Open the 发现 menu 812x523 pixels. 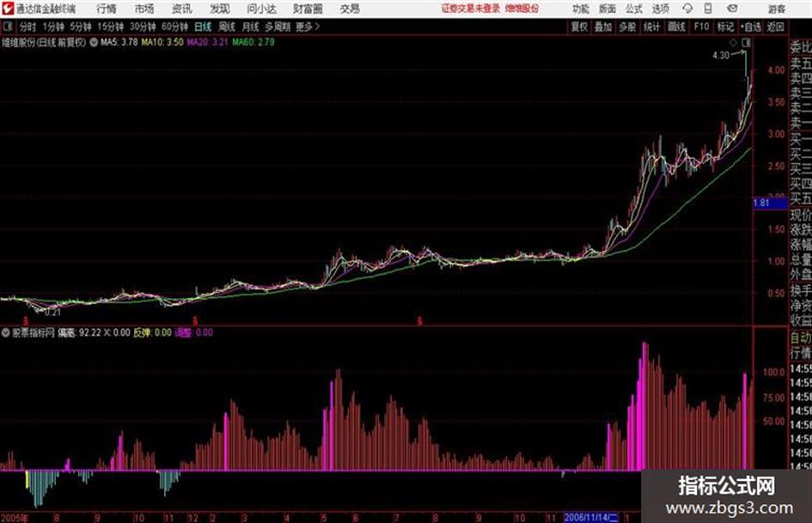pos(220,9)
